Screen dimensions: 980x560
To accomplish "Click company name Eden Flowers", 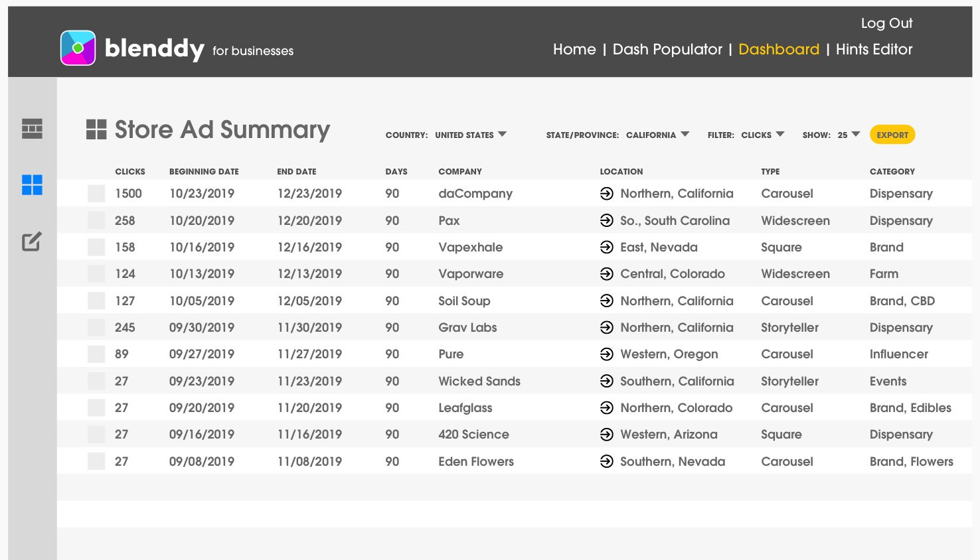I will 476,461.
